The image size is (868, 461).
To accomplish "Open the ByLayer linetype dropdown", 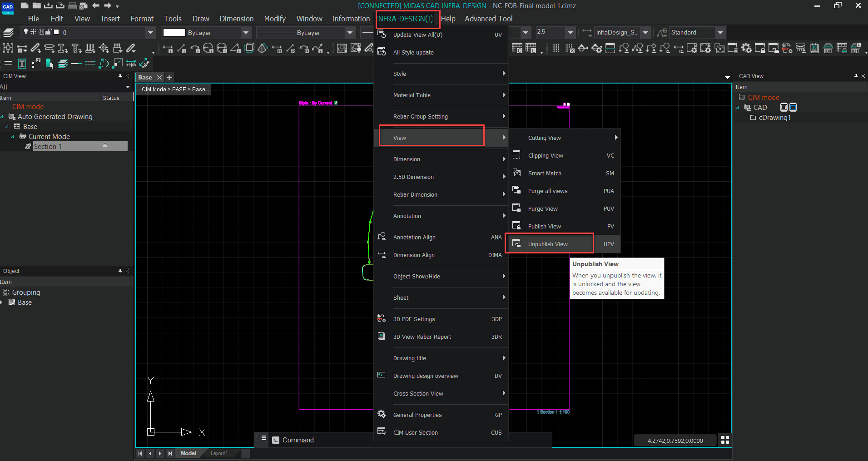I will coord(350,32).
